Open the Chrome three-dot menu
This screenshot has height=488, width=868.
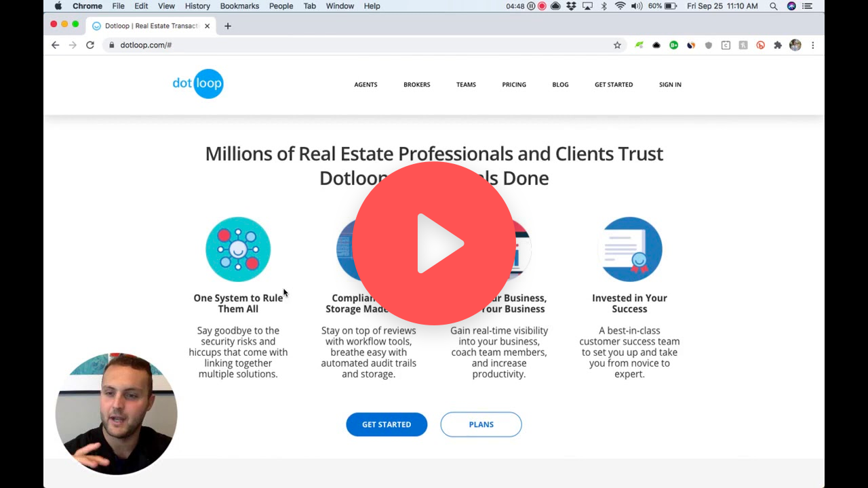click(x=812, y=45)
